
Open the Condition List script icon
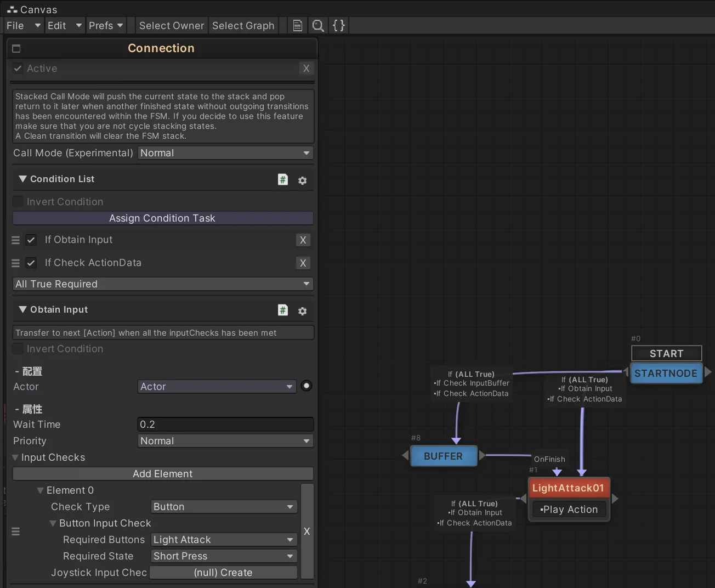point(282,179)
